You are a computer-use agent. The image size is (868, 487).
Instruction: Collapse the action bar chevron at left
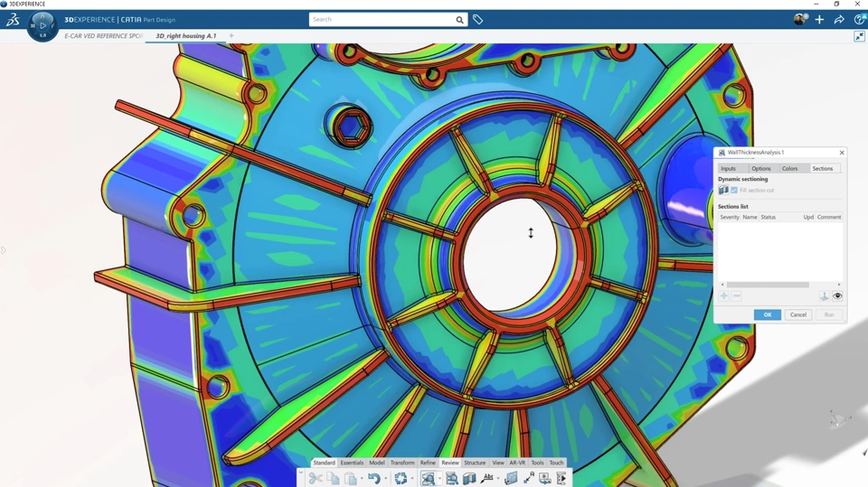click(x=301, y=473)
